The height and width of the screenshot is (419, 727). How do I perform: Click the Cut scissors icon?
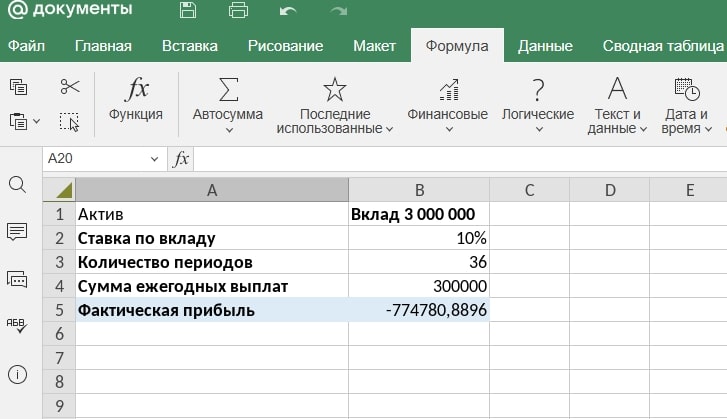point(70,87)
